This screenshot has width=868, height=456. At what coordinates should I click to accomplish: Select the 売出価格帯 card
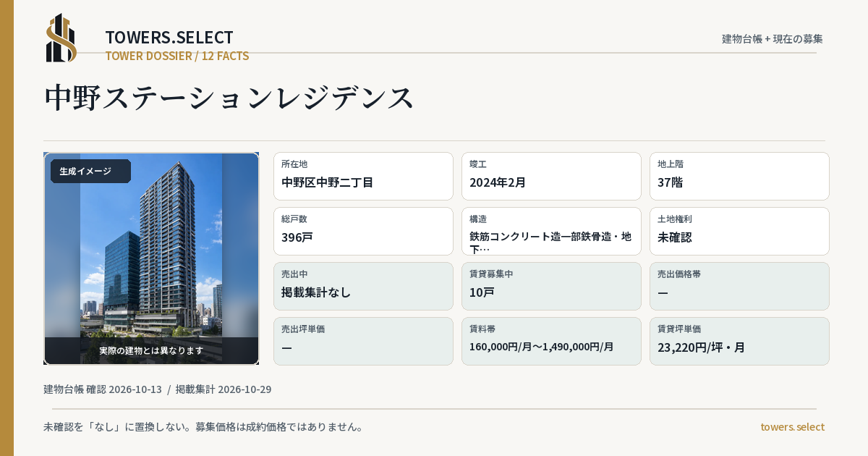(x=739, y=286)
